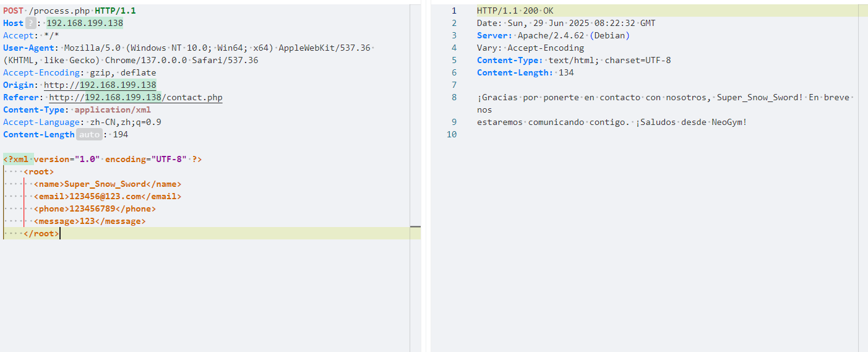Image resolution: width=868 pixels, height=352 pixels.
Task: Click the <message>123</message> line
Action: 90,221
